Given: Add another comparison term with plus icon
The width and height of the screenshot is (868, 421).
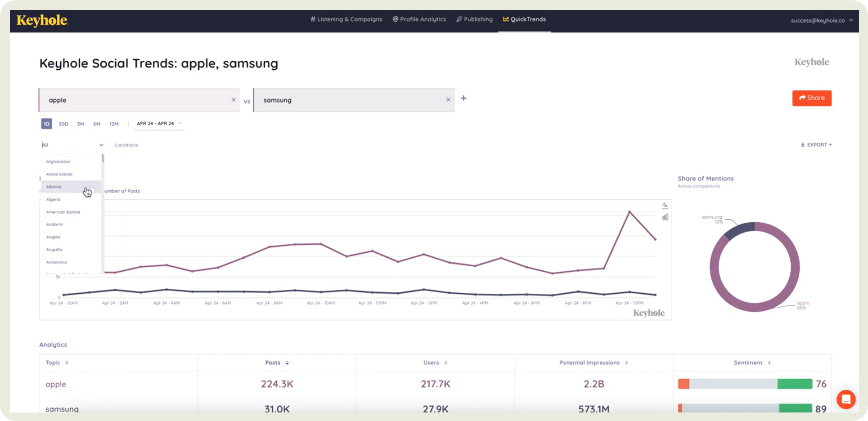Looking at the screenshot, I should [x=463, y=98].
